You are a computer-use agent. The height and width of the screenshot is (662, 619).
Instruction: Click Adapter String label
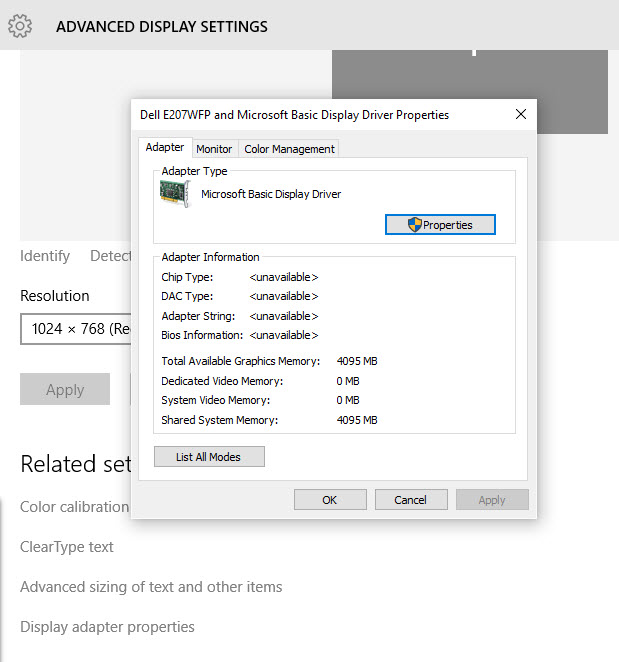pyautogui.click(x=198, y=316)
